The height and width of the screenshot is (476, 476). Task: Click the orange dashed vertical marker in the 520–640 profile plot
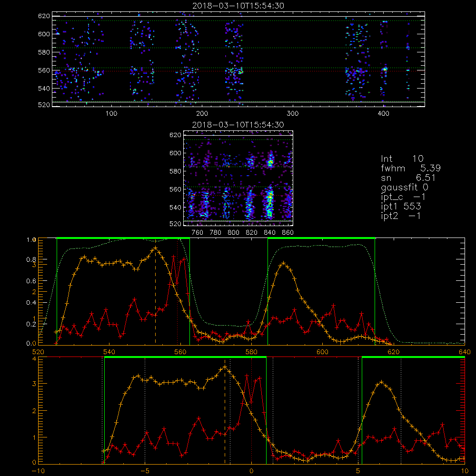(156, 292)
